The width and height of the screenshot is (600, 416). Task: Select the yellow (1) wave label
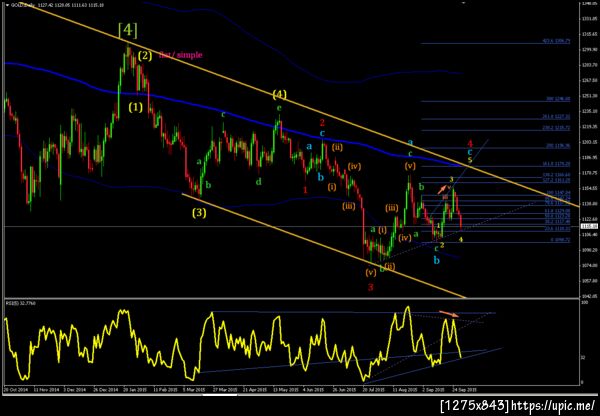[135, 108]
